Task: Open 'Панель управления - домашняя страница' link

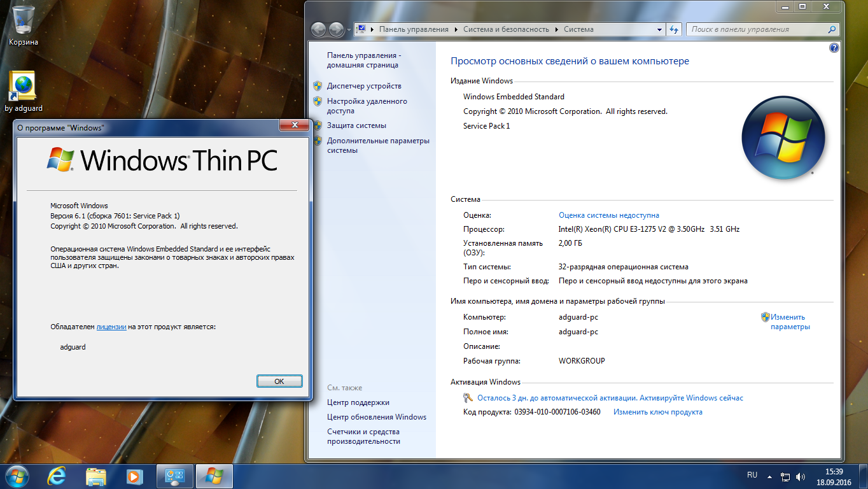Action: tap(364, 60)
